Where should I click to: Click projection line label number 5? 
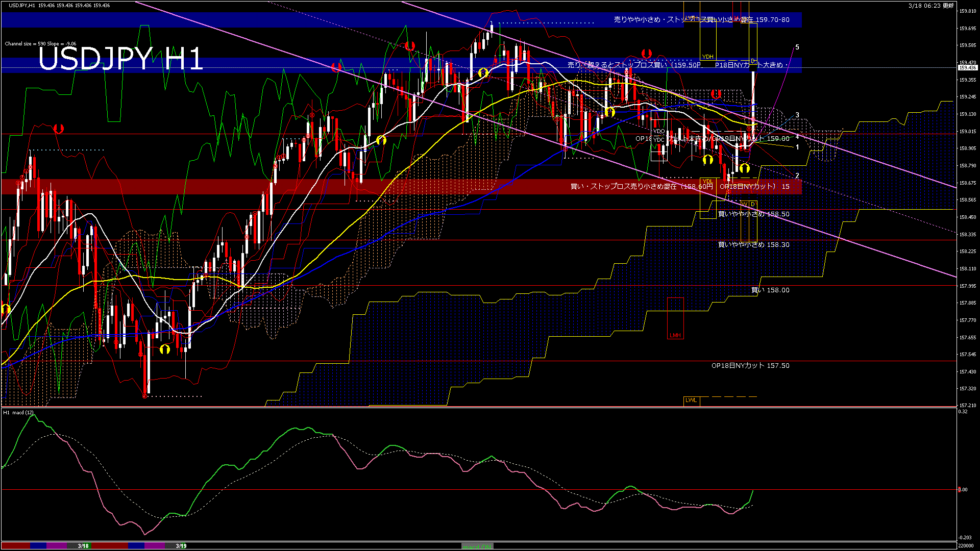click(797, 47)
